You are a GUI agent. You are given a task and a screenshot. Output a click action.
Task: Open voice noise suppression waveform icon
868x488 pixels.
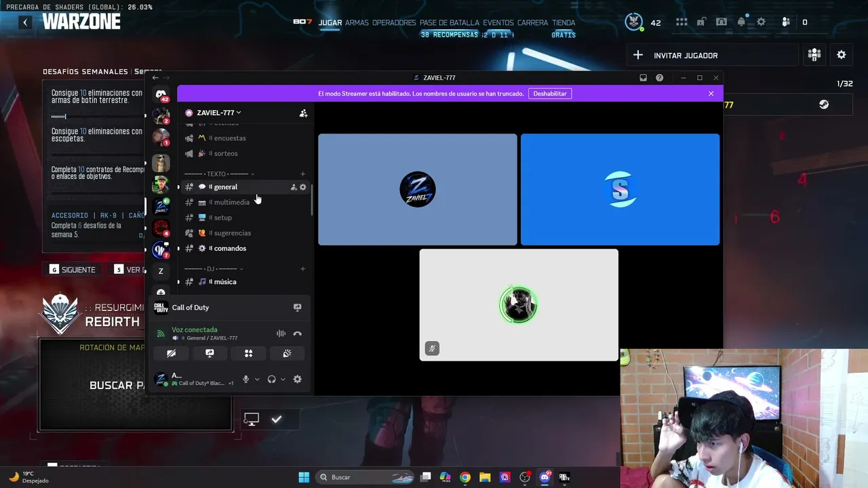click(281, 333)
